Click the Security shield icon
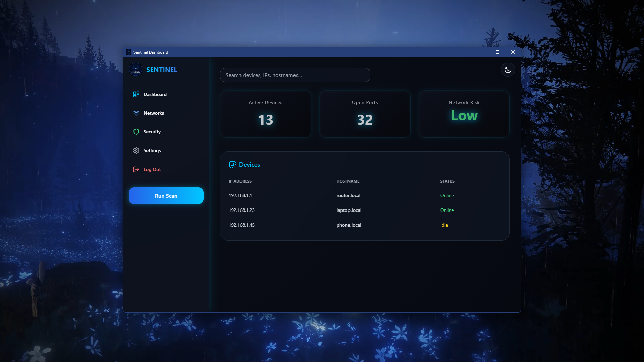Viewport: 644px width, 362px height. [136, 132]
